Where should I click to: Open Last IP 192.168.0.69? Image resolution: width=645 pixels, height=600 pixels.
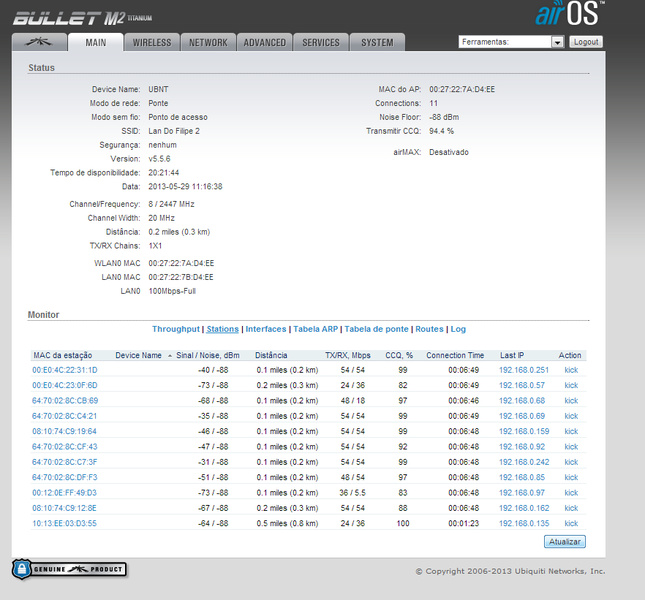[522, 416]
